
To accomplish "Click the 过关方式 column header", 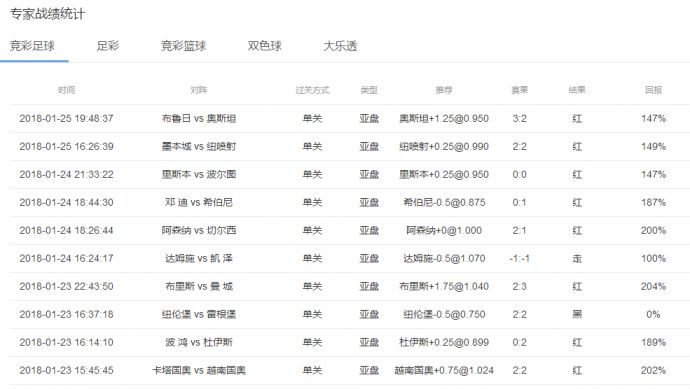I will point(312,90).
